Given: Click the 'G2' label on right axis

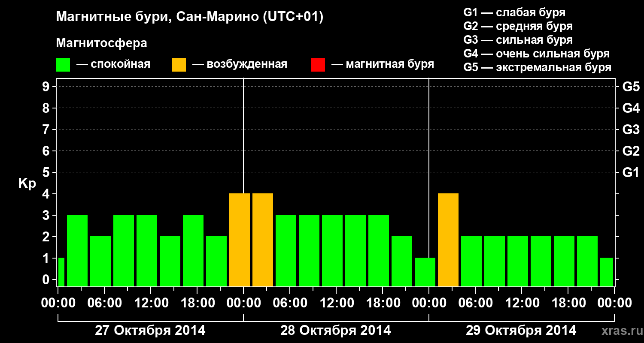Looking at the screenshot, I should [631, 151].
